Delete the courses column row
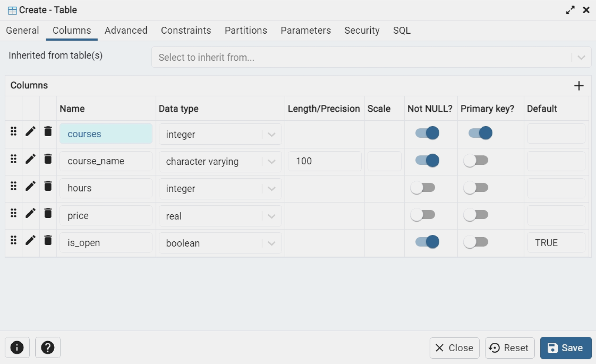 click(x=48, y=132)
